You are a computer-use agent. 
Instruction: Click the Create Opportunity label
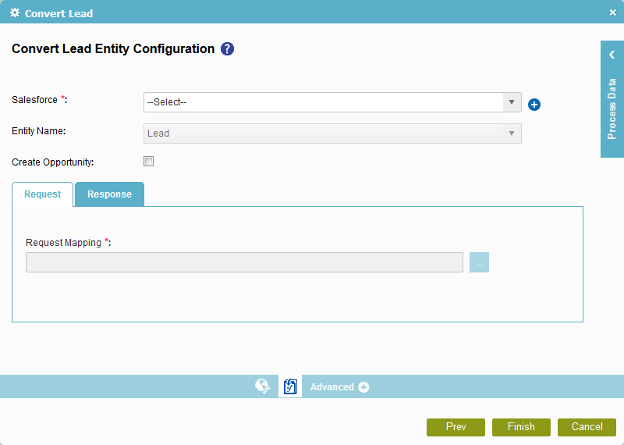53,162
